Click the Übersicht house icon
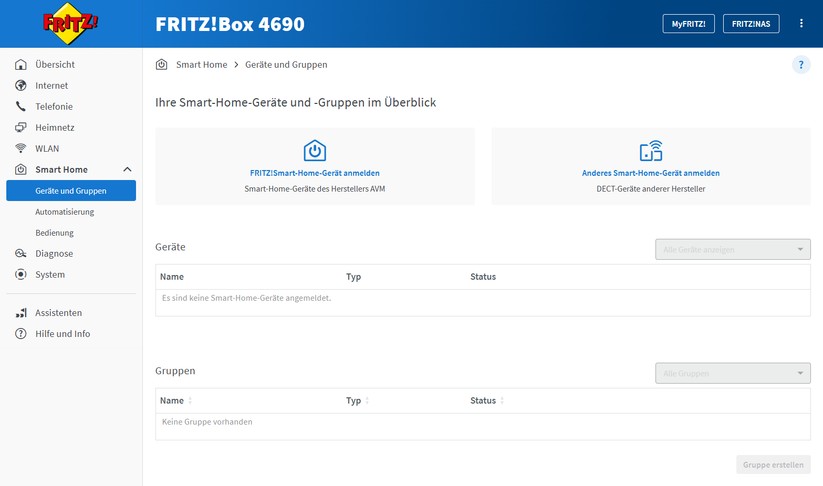The image size is (823, 486). (x=20, y=65)
